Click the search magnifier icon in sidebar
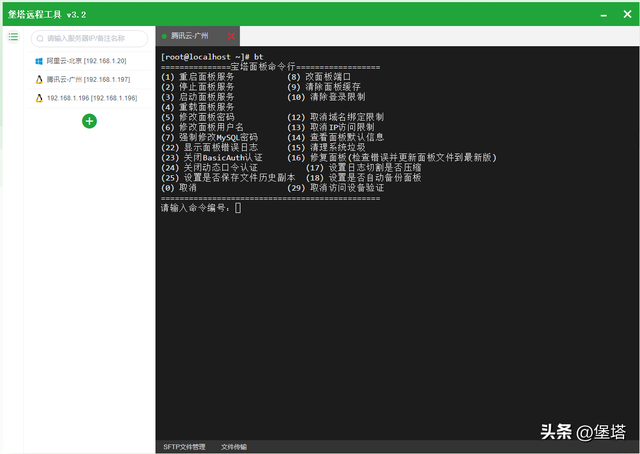Viewport: 640px width, 454px height. pyautogui.click(x=39, y=38)
